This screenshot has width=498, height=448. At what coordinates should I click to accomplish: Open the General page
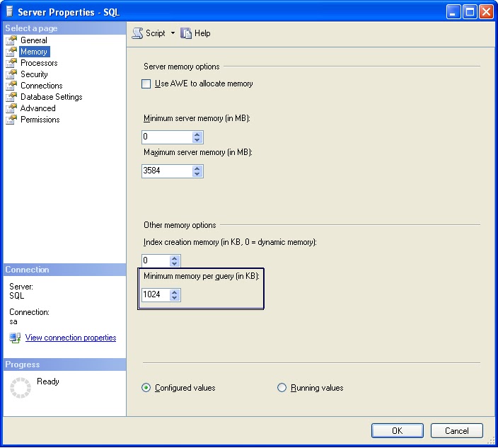point(34,40)
